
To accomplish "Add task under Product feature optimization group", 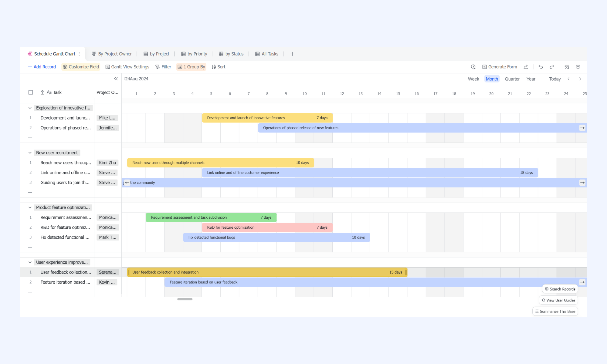I will 30,247.
